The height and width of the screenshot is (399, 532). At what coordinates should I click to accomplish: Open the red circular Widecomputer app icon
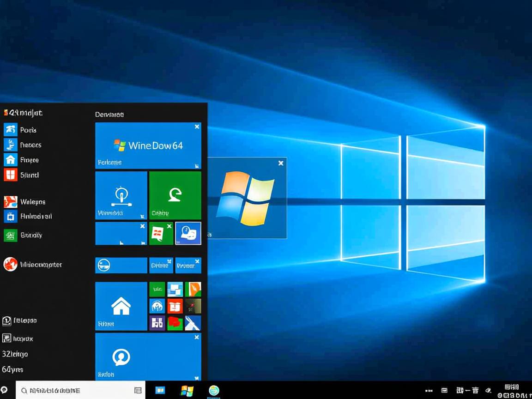coord(10,264)
